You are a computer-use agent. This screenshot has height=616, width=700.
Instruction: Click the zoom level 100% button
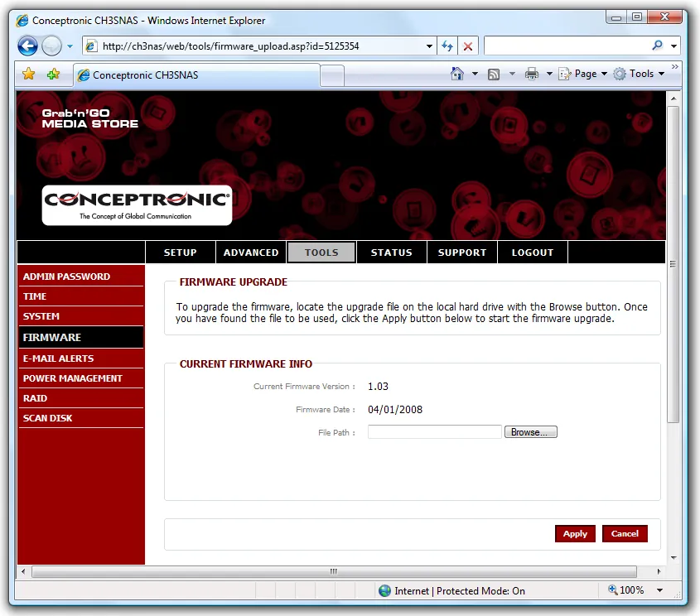point(626,590)
